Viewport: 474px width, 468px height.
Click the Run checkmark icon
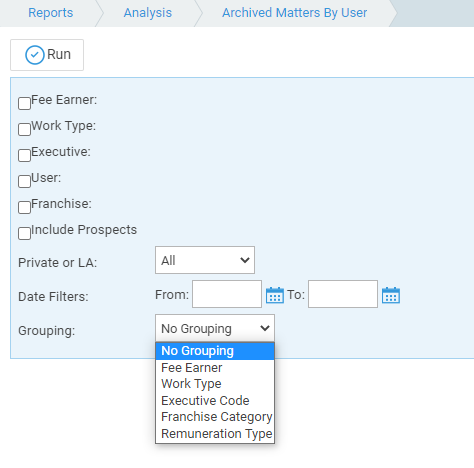point(35,55)
